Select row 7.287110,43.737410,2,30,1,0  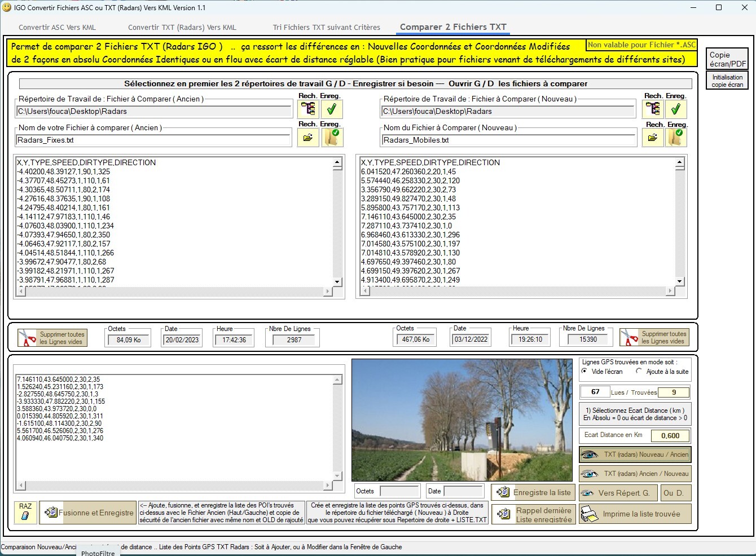tap(406, 226)
